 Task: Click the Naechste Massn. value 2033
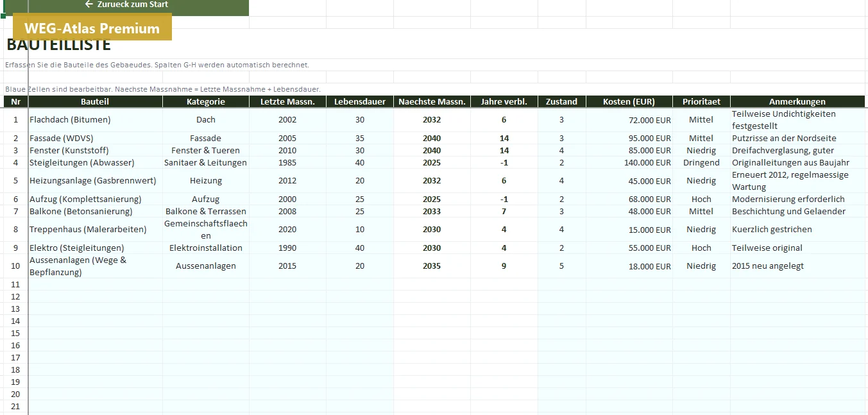click(432, 211)
